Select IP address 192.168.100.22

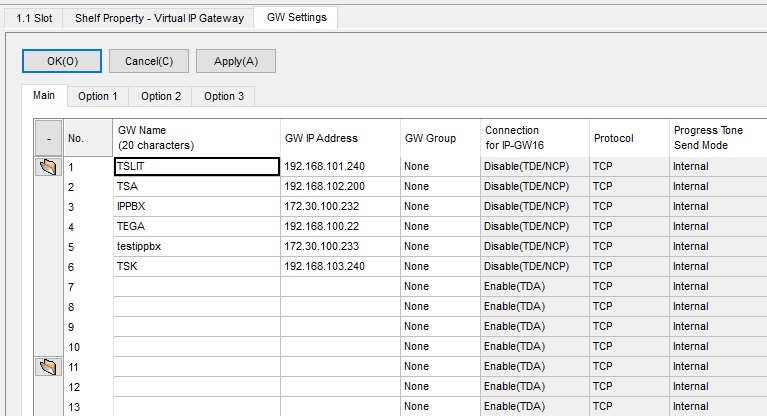tap(340, 227)
